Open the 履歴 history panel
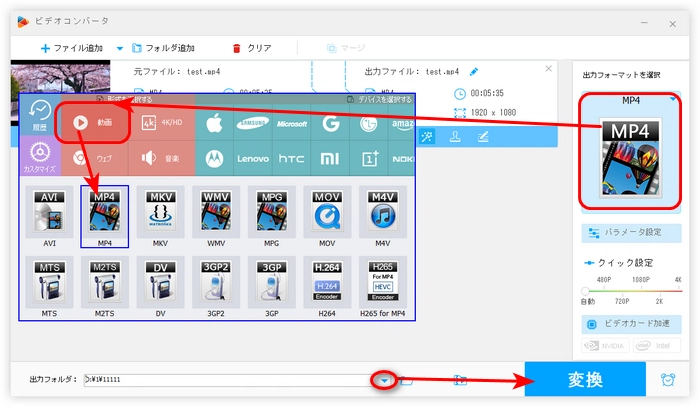Screen dimensions: 700x407 (x=40, y=115)
